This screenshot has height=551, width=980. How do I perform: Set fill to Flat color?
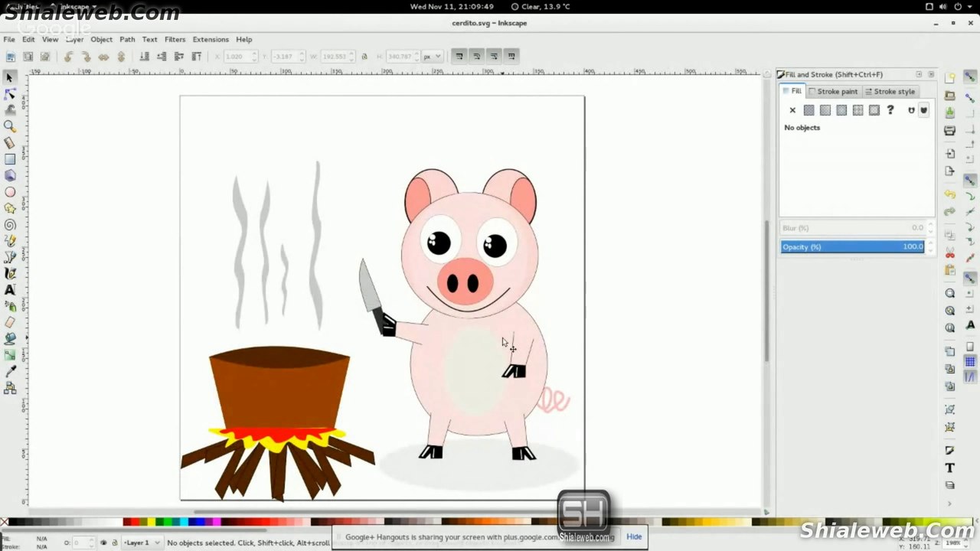click(x=808, y=110)
